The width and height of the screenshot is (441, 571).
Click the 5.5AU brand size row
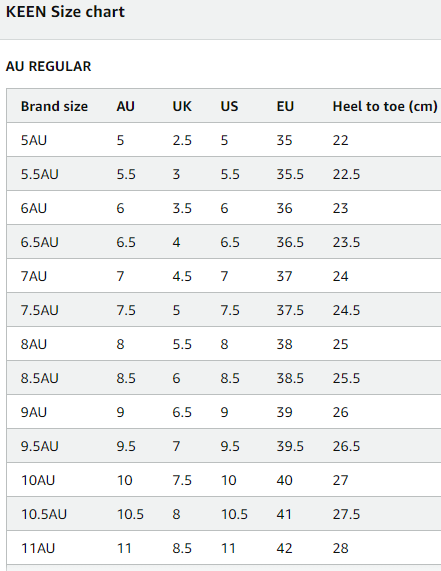(x=224, y=174)
